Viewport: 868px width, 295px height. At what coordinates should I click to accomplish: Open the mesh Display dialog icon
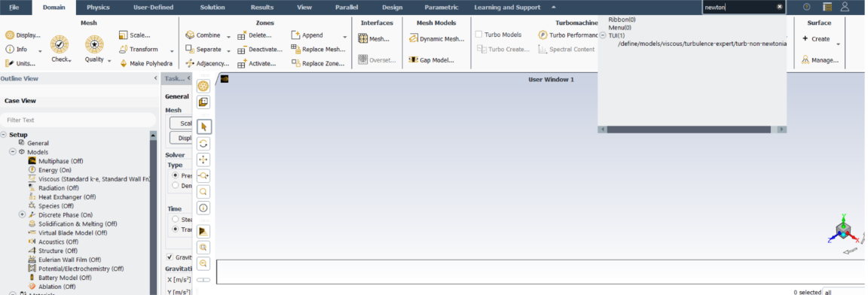10,35
